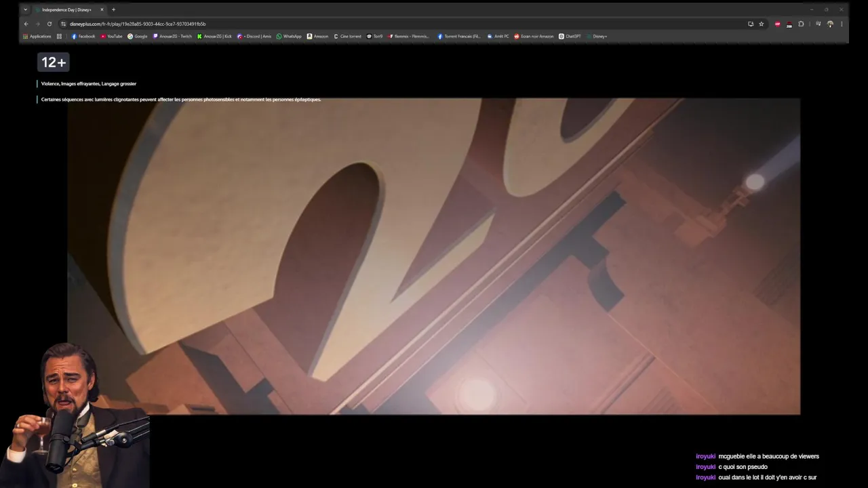Open the Cine torrent bookmark
This screenshot has height=488, width=868.
click(348, 37)
